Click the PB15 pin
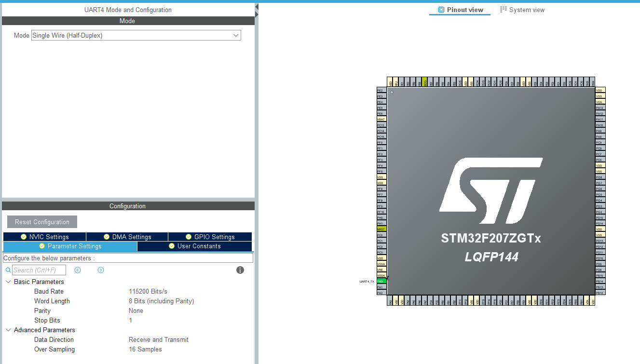 (x=600, y=275)
